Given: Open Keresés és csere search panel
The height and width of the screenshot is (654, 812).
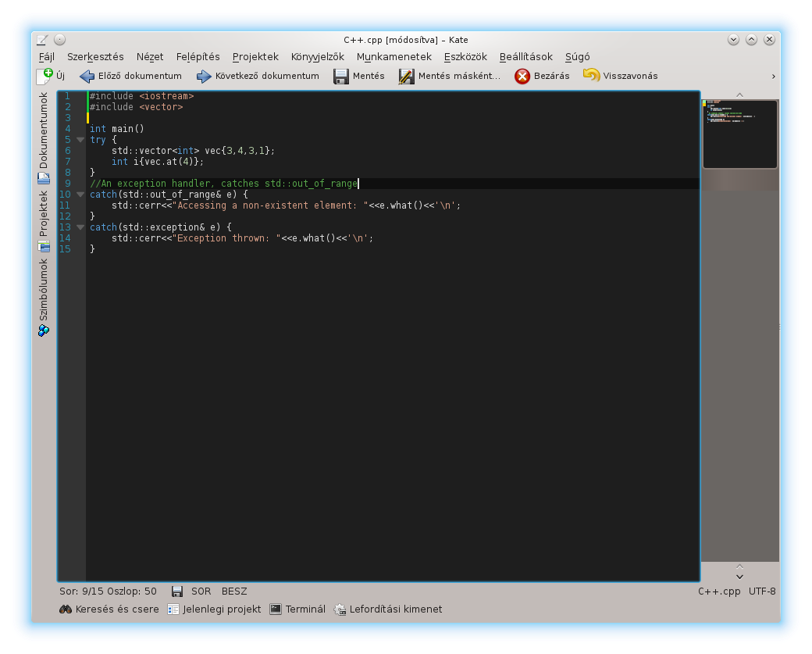Looking at the screenshot, I should [109, 609].
